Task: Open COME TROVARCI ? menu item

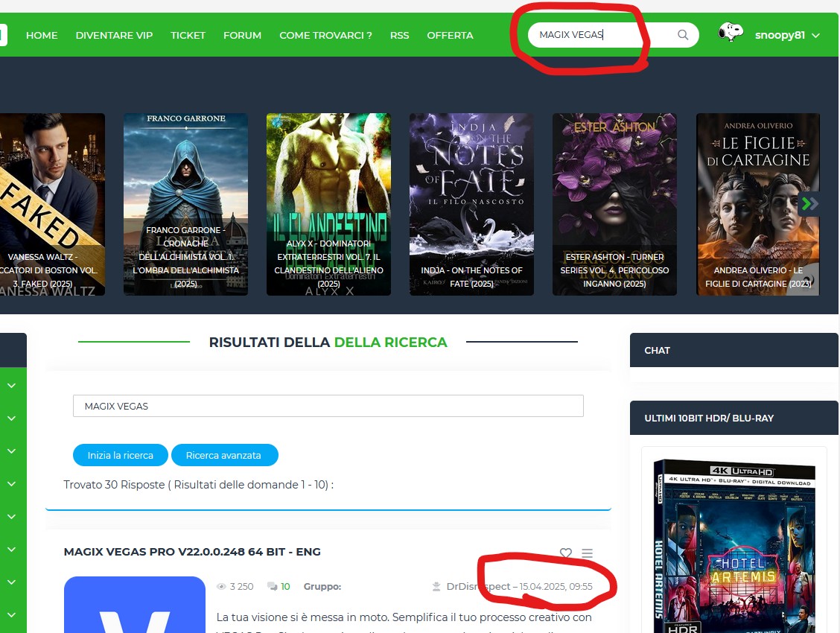Action: pos(325,35)
